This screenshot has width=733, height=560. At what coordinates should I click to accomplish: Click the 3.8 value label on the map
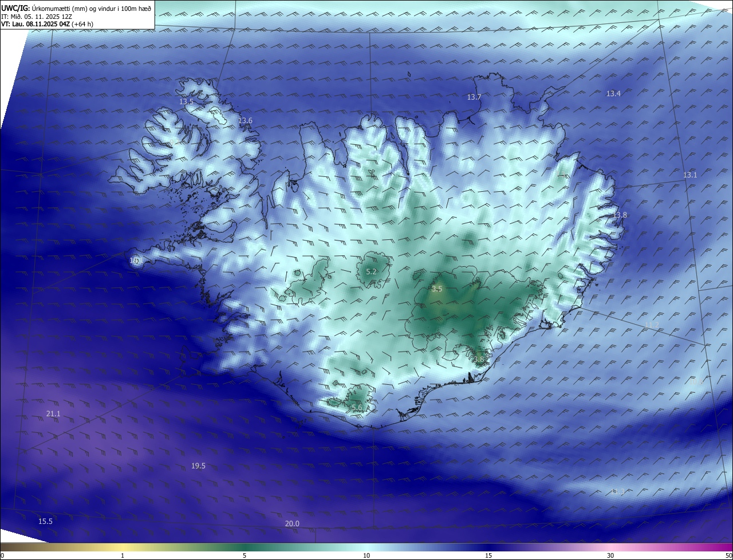pyautogui.click(x=479, y=360)
